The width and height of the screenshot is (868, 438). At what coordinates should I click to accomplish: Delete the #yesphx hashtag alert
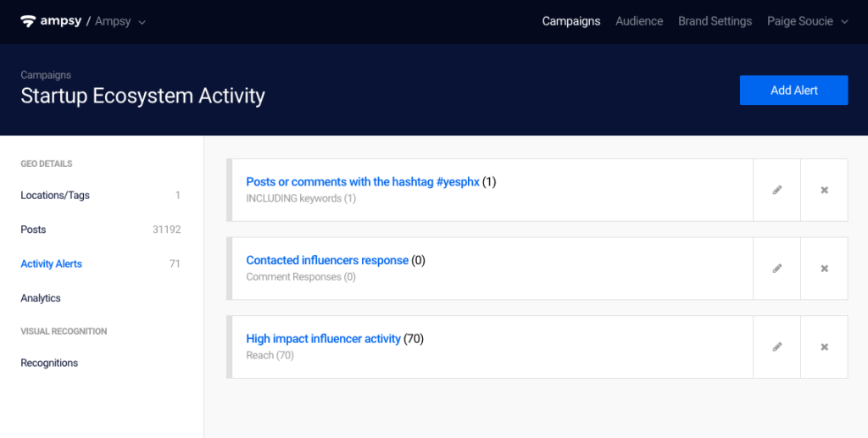(x=824, y=191)
